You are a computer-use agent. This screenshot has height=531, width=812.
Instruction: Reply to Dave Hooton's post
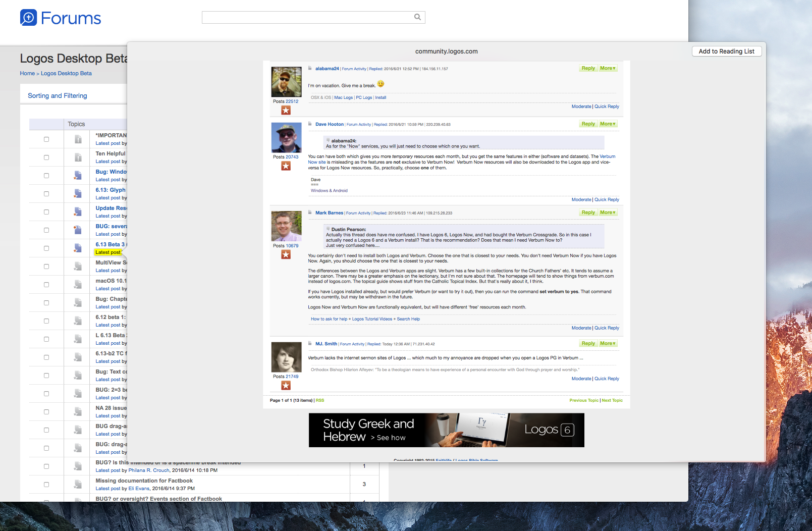(588, 124)
